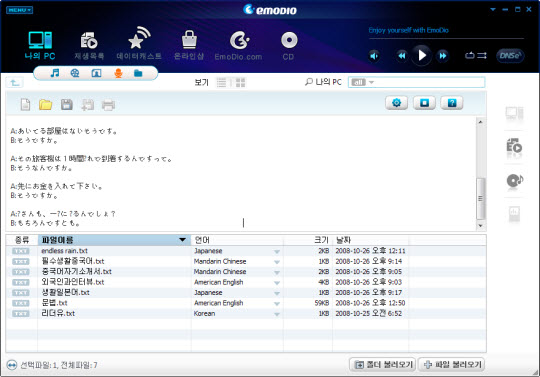
Task: Select the 생활일본어.txt file
Action: pyautogui.click(x=65, y=292)
